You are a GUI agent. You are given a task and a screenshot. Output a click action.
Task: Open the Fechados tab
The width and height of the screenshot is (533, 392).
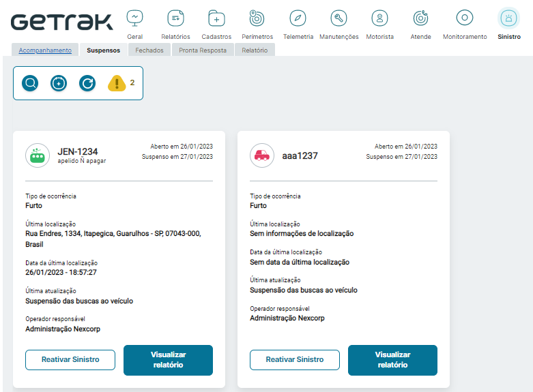point(149,50)
